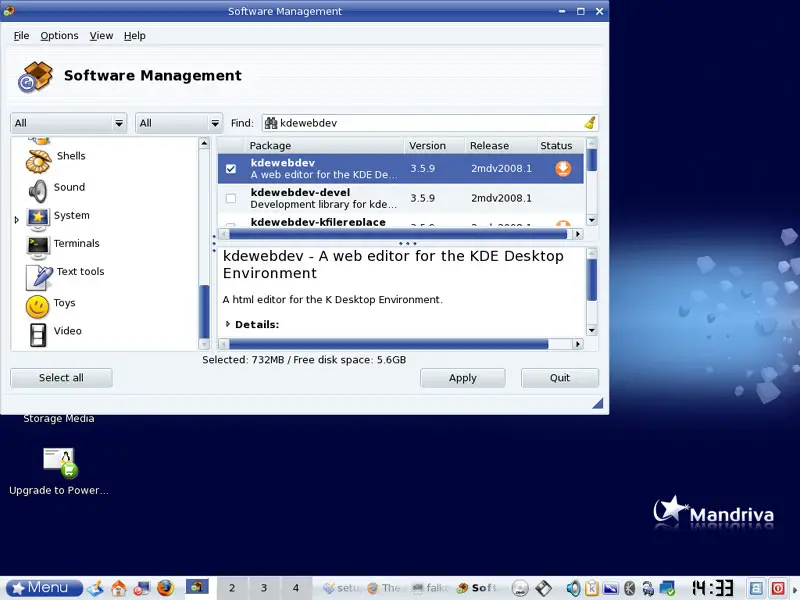Image resolution: width=800 pixels, height=600 pixels.
Task: Open the File menu
Action: (21, 36)
